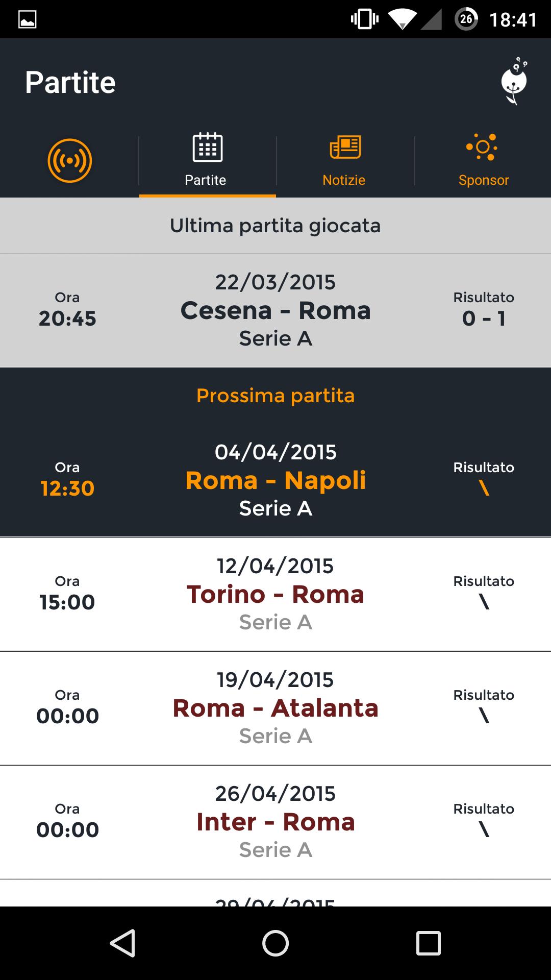Open the Roma - Napoli match

point(275,480)
